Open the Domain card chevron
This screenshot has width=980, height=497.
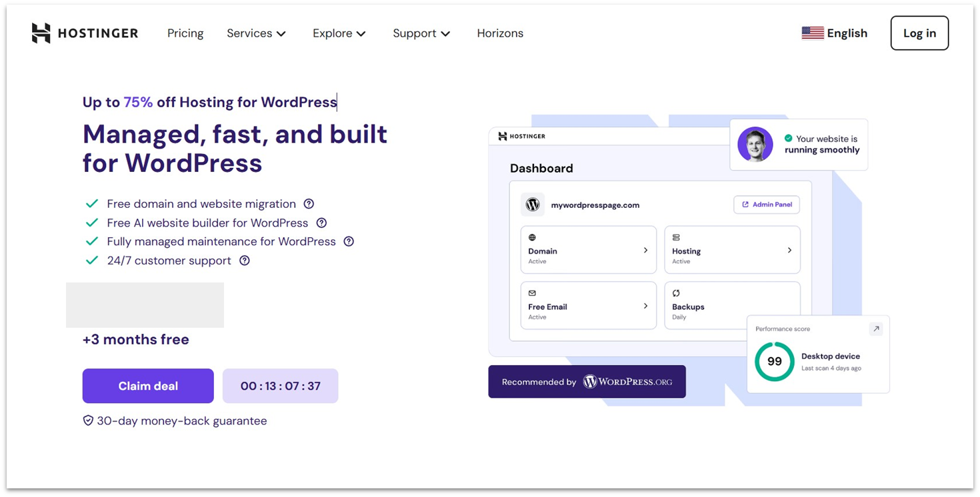point(645,250)
